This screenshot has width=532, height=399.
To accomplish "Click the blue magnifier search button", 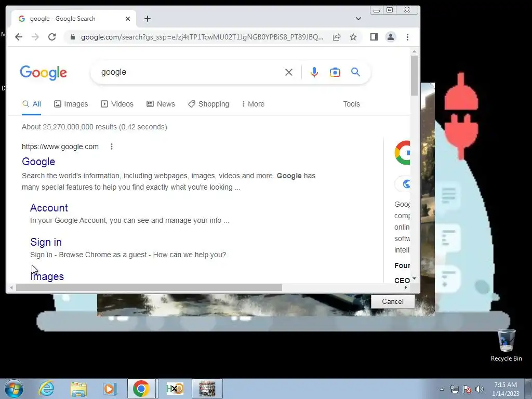I will [x=355, y=72].
